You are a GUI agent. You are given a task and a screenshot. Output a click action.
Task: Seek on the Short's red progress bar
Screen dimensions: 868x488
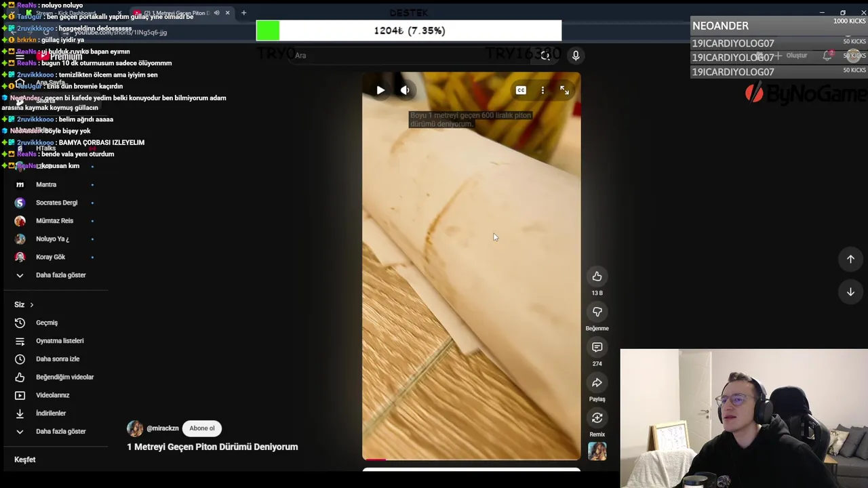click(471, 460)
